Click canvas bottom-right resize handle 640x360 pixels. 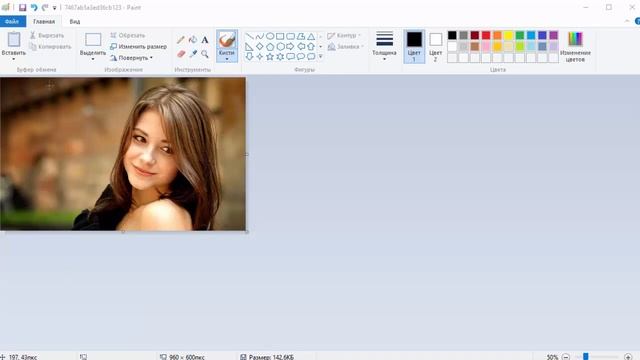click(247, 231)
